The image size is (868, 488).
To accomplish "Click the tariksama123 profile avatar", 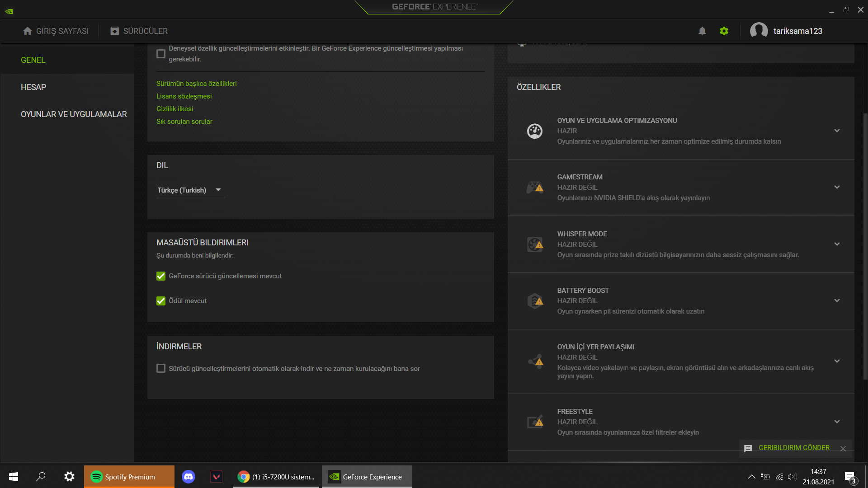I will [759, 31].
